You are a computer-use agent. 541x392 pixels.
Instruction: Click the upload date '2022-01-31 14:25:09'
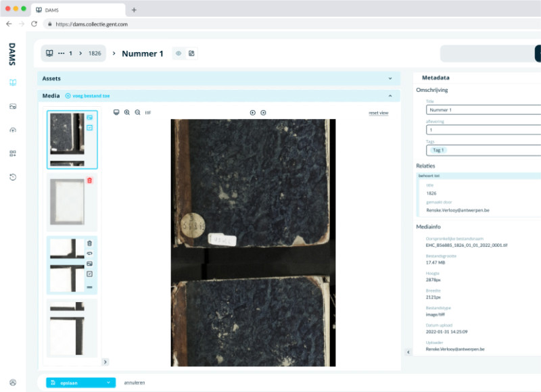click(446, 332)
